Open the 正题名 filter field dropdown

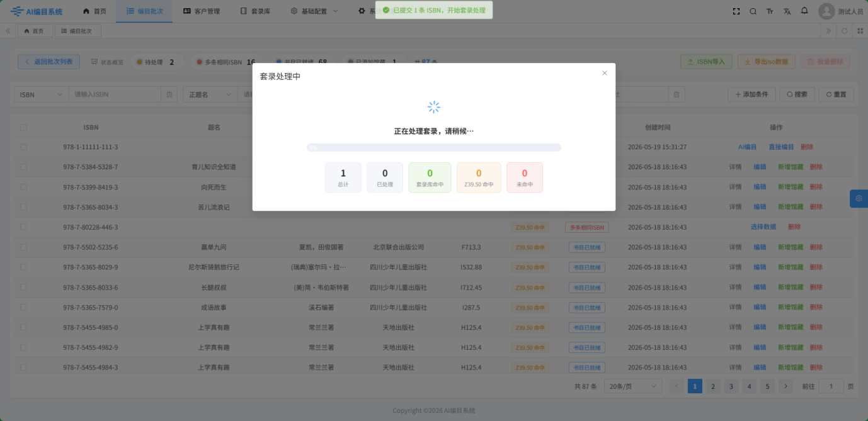211,94
